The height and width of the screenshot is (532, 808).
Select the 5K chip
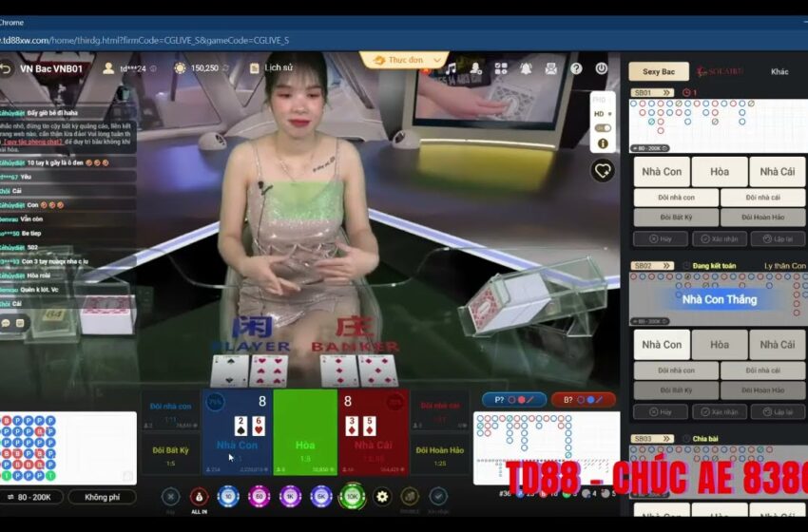point(321,497)
